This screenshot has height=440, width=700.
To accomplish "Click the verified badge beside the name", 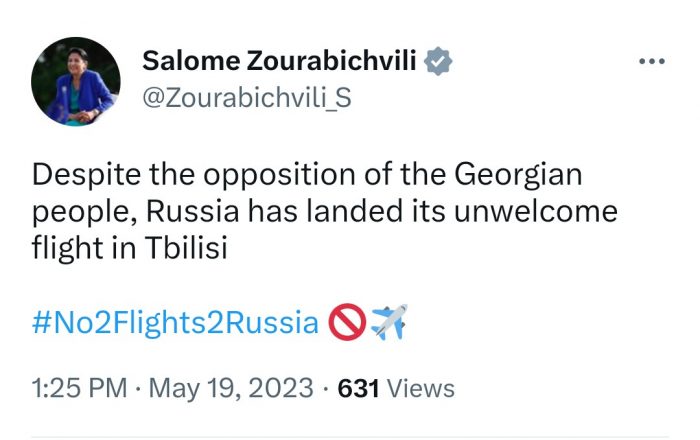I will coord(438,61).
